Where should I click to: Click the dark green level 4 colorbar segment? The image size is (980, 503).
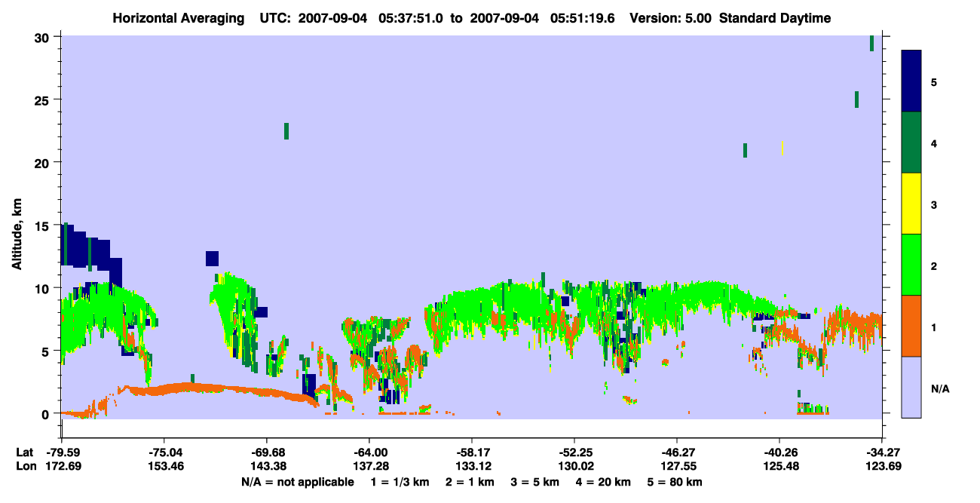[911, 143]
